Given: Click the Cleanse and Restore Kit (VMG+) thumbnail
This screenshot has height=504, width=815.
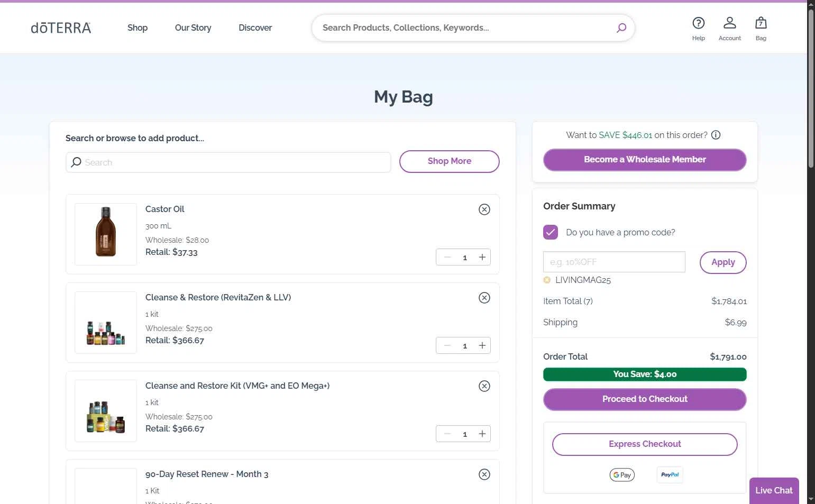Looking at the screenshot, I should coord(106,411).
